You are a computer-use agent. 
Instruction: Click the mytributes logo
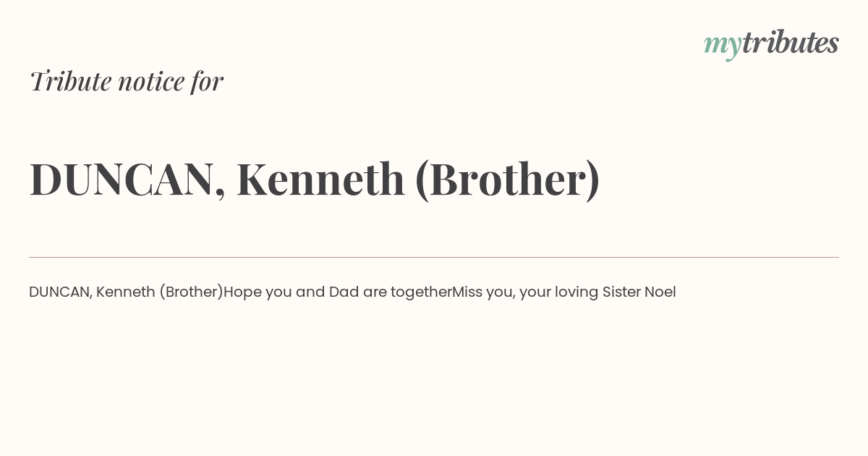click(x=771, y=44)
